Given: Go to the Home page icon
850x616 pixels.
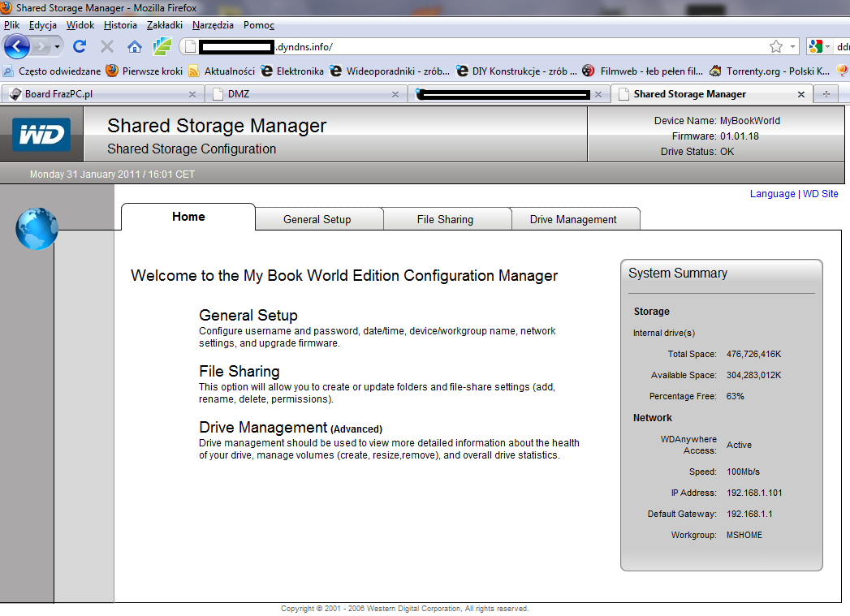Looking at the screenshot, I should 135,46.
